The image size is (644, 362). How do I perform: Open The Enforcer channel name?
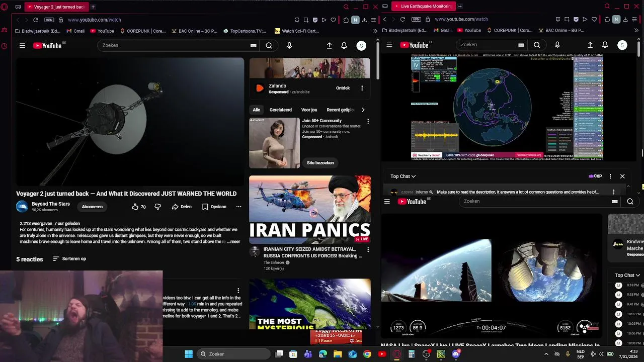(x=274, y=262)
